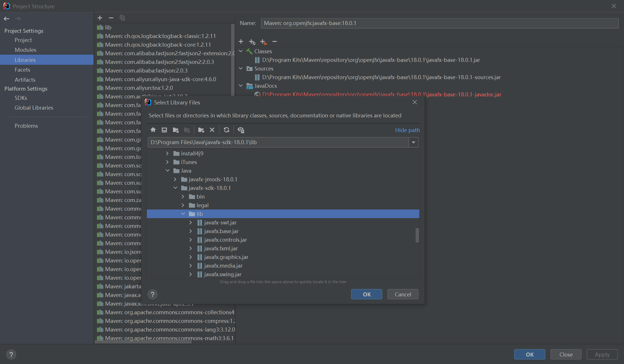Open Project settings page

(x=23, y=40)
